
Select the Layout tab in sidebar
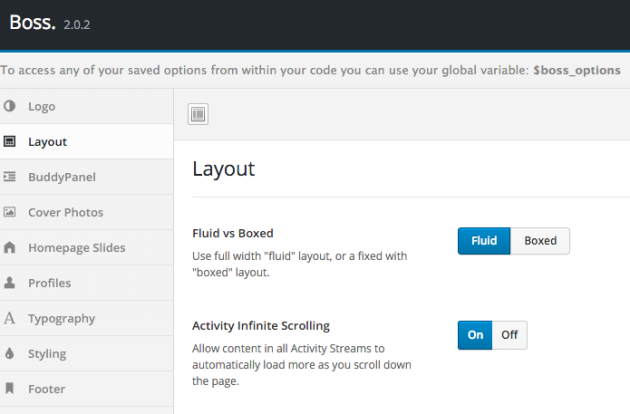86,141
